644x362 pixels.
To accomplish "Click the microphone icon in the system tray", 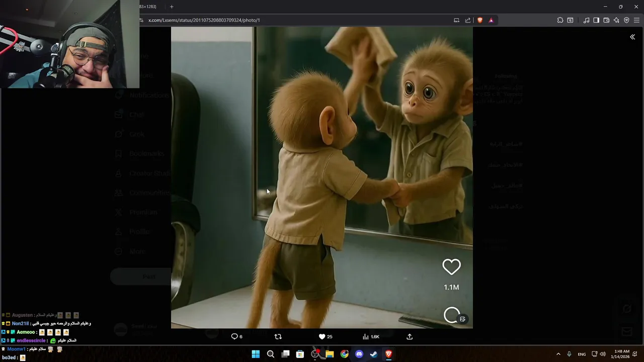I will click(569, 354).
